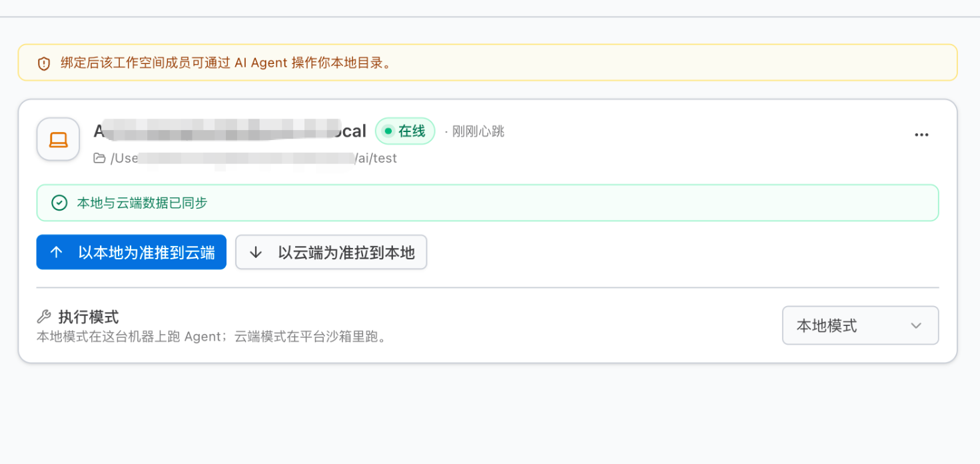Viewport: 980px width, 464px height.
Task: Click the wrench icon beside 执行模式
Action: pos(44,317)
